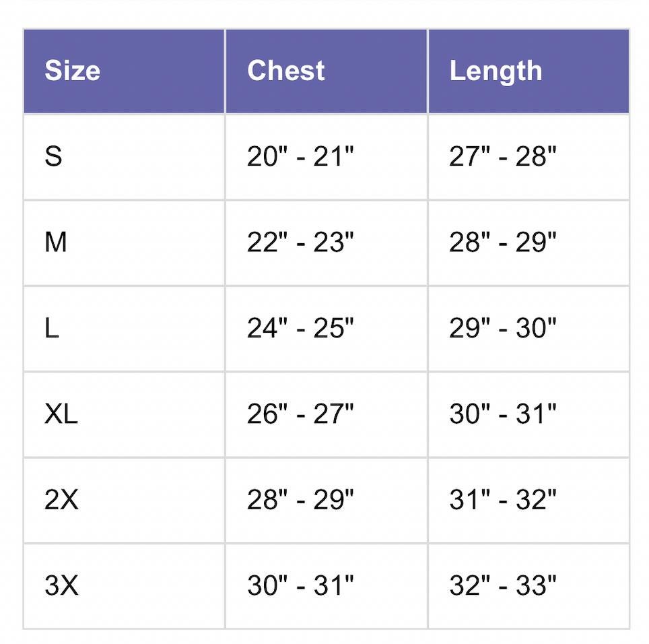Click the L length cell 29" - 30"
The image size is (649, 644).
pos(503,329)
